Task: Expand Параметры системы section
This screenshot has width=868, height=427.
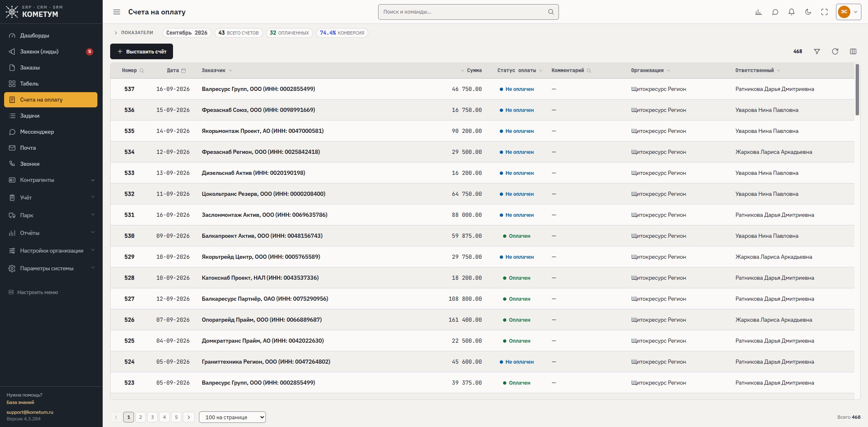Action: pyautogui.click(x=51, y=268)
